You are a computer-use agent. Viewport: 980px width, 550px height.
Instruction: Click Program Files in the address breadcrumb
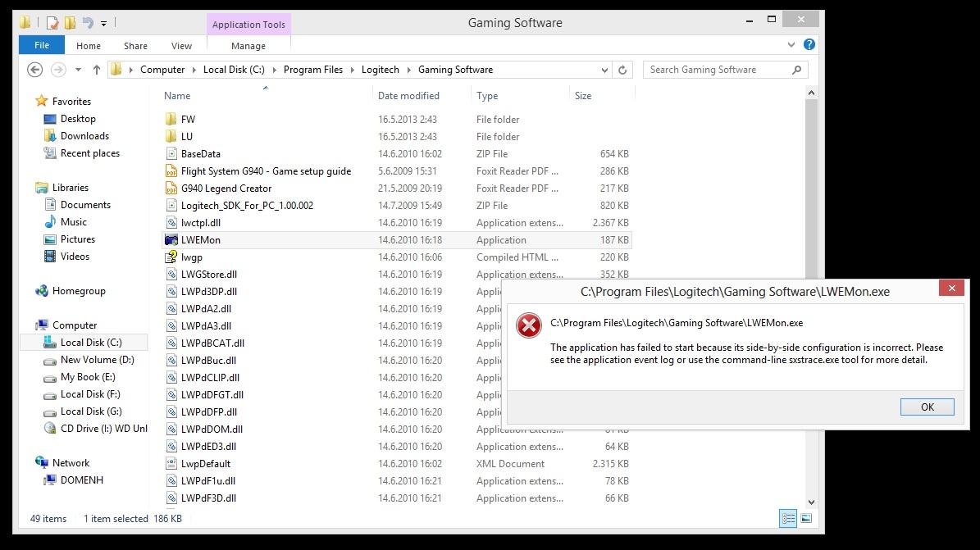click(x=313, y=70)
